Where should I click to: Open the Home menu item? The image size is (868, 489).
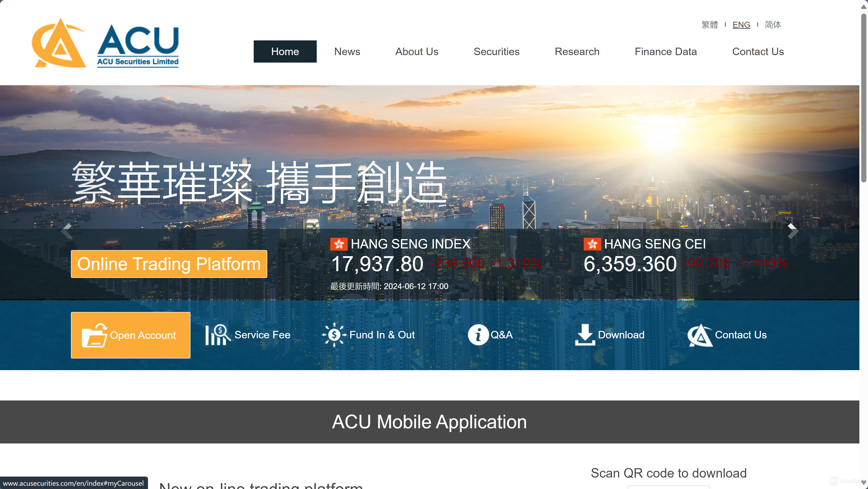(x=285, y=52)
